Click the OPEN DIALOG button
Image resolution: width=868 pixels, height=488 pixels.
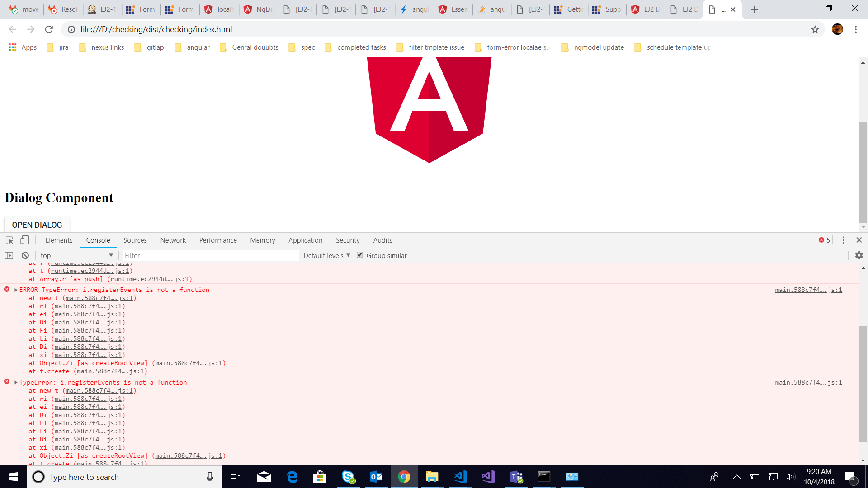click(37, 225)
